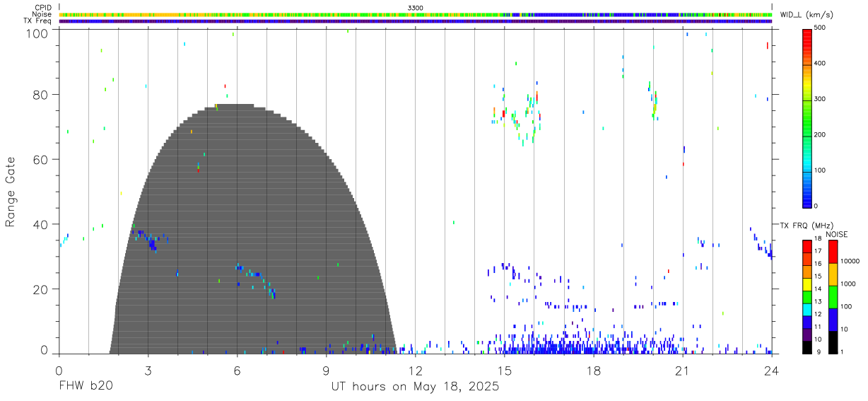Image resolution: width=868 pixels, height=401 pixels.
Task: Select the CPID value 3300
Action: (x=416, y=8)
